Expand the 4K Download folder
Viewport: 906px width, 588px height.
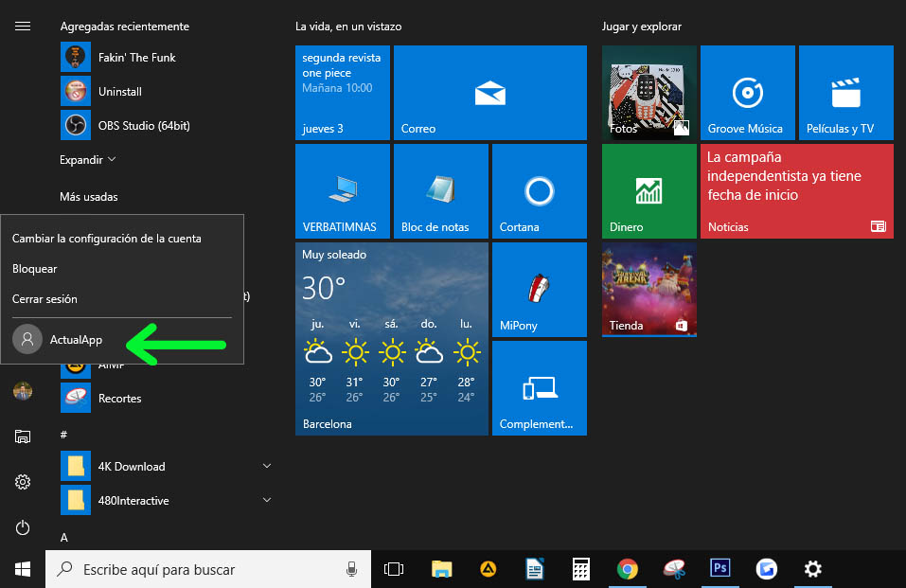point(267,466)
